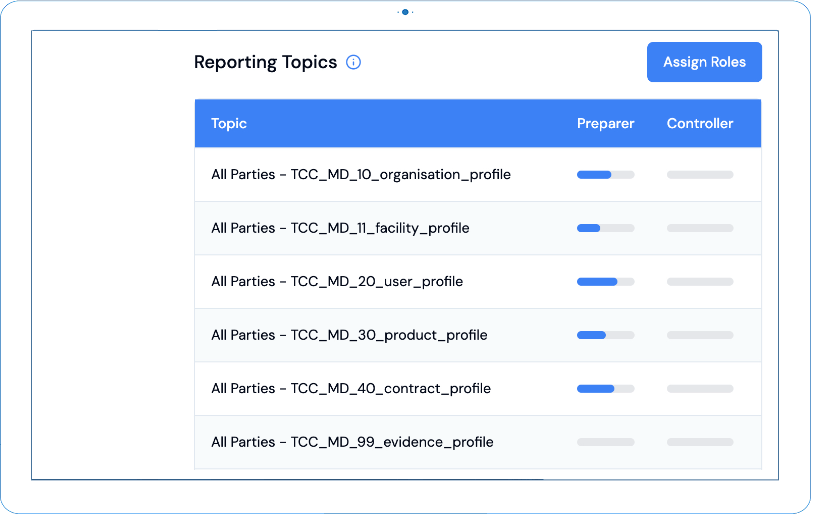Open the TCC_MD_99_evidence_profile topic row
This screenshot has height=514, width=829.
pyautogui.click(x=478, y=442)
